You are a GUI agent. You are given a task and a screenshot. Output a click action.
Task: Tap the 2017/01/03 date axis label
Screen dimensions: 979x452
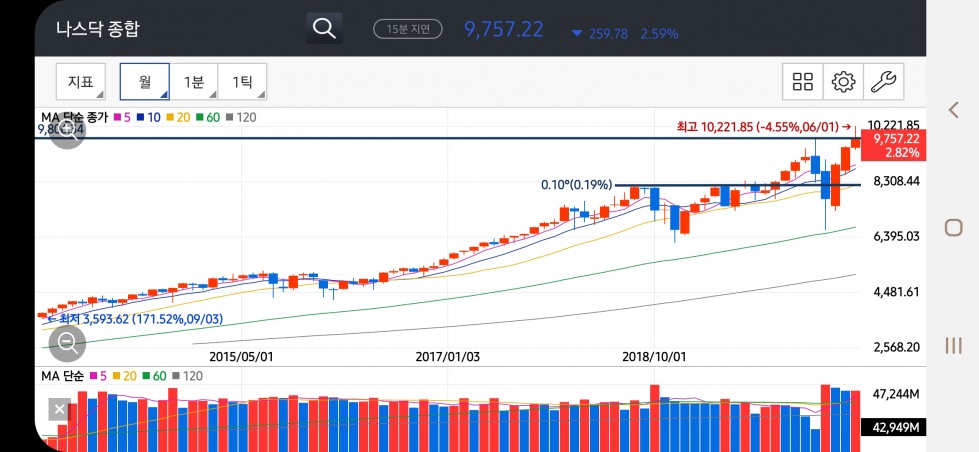pos(448,357)
